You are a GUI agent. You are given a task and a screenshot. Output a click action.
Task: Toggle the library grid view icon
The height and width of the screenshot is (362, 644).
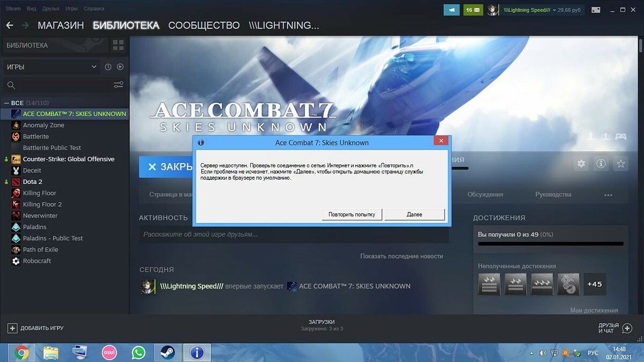(x=118, y=45)
